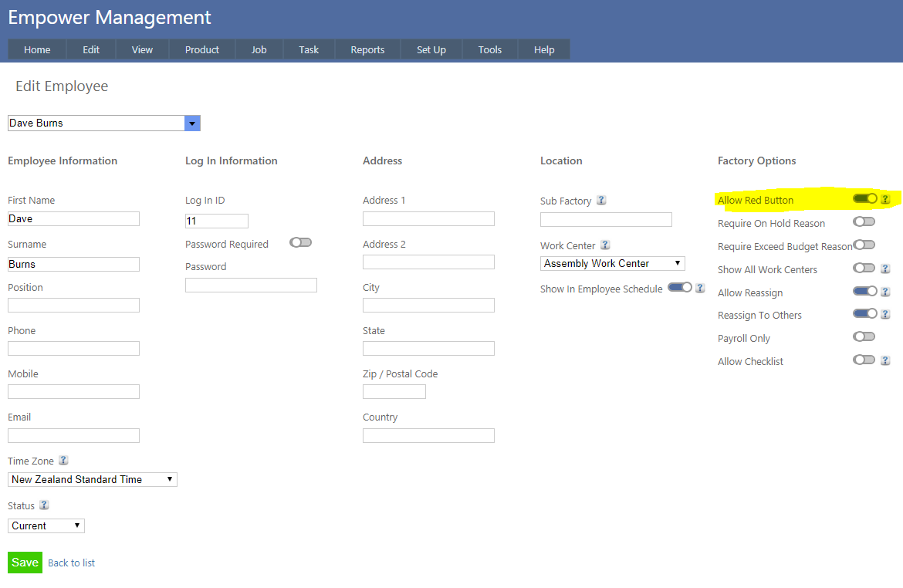Follow the Back to list link
Image resolution: width=903 pixels, height=588 pixels.
click(x=71, y=563)
